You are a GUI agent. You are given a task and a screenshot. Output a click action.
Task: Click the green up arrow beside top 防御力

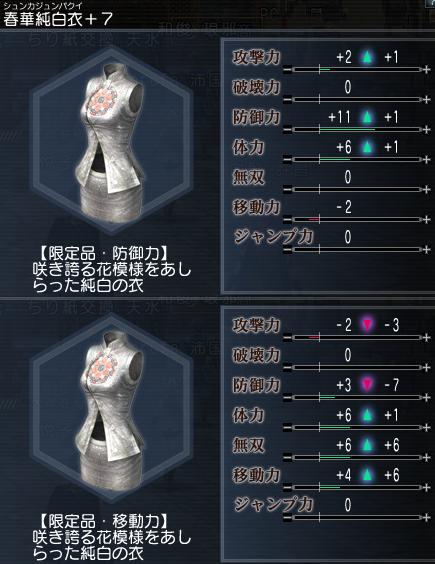tap(367, 117)
